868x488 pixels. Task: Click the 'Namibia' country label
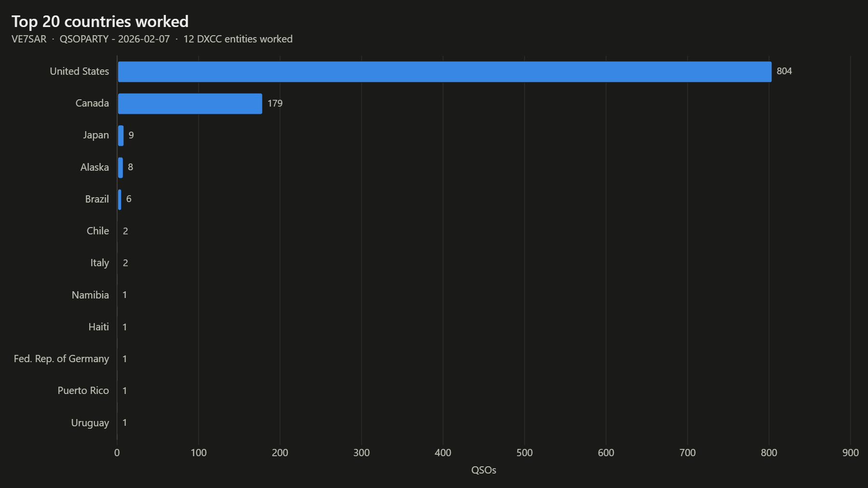click(x=90, y=295)
